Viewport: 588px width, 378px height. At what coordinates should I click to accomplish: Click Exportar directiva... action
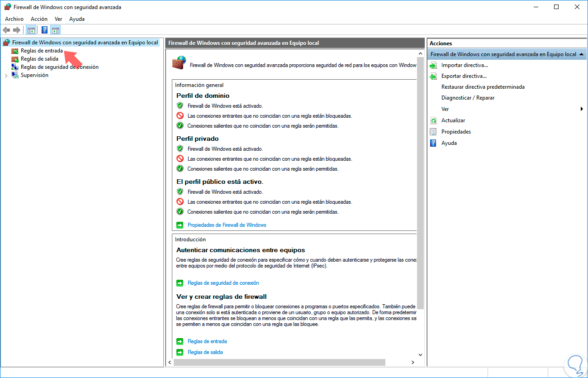coord(464,76)
